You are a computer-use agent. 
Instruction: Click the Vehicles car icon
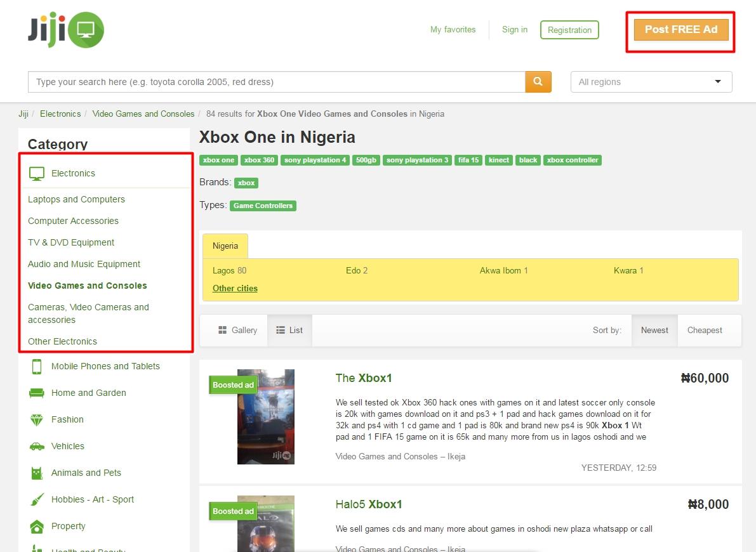pos(37,447)
